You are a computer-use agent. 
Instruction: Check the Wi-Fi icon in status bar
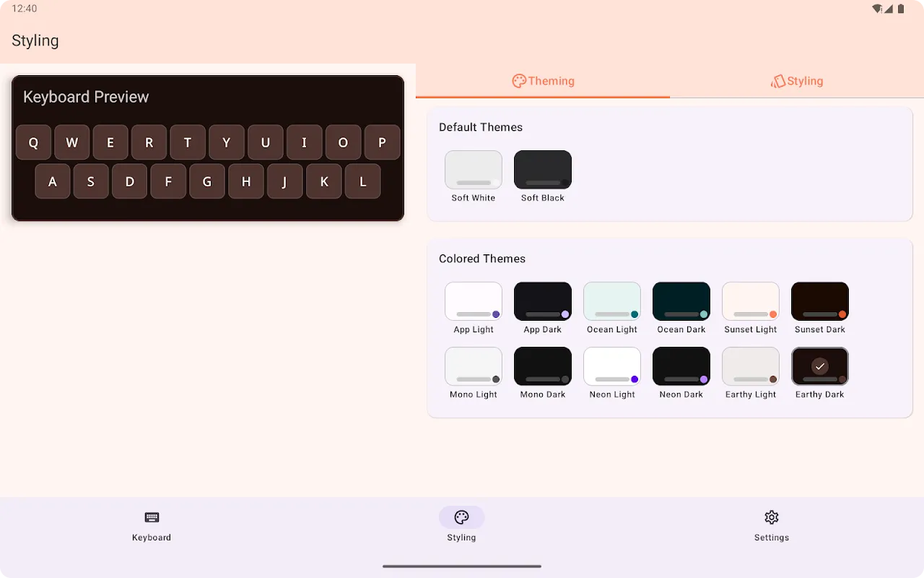point(877,9)
